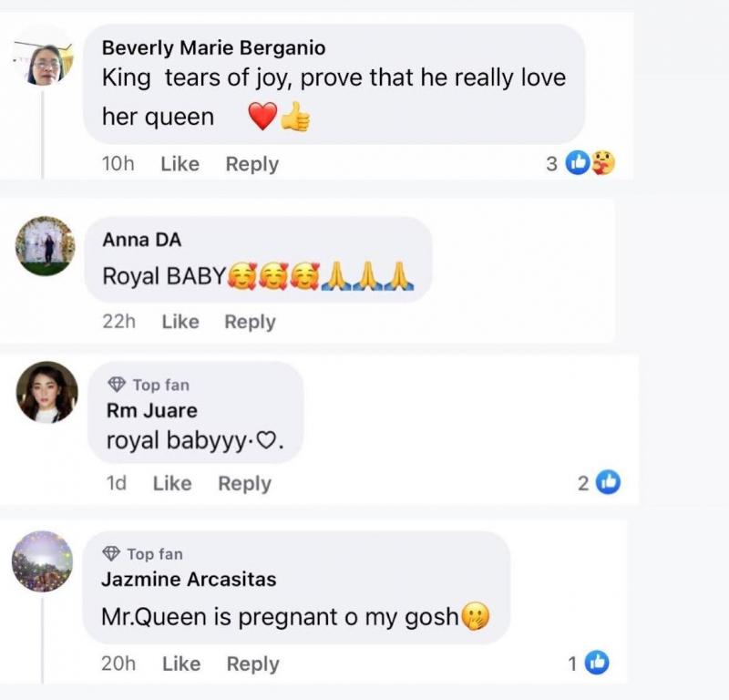Reply to Jazmine Arcasitas's comment
729x700 pixels.
(252, 664)
